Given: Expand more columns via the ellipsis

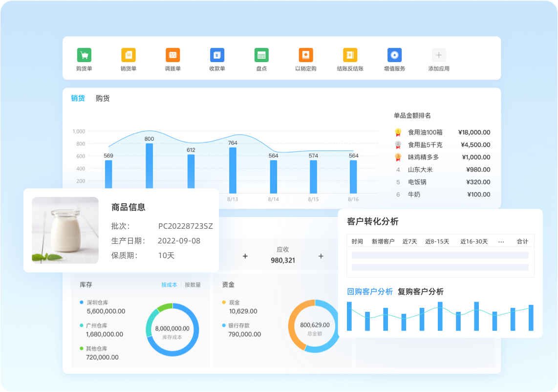Looking at the screenshot, I should pos(501,241).
